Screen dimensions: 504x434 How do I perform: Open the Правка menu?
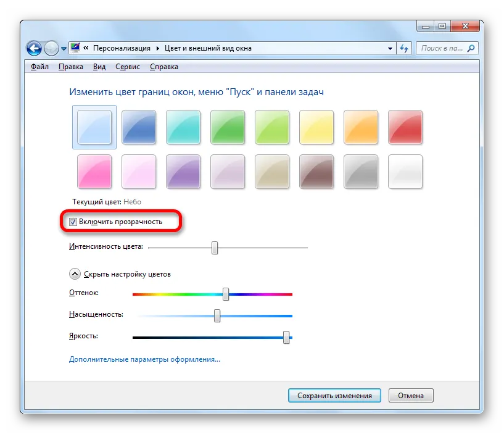(x=71, y=67)
